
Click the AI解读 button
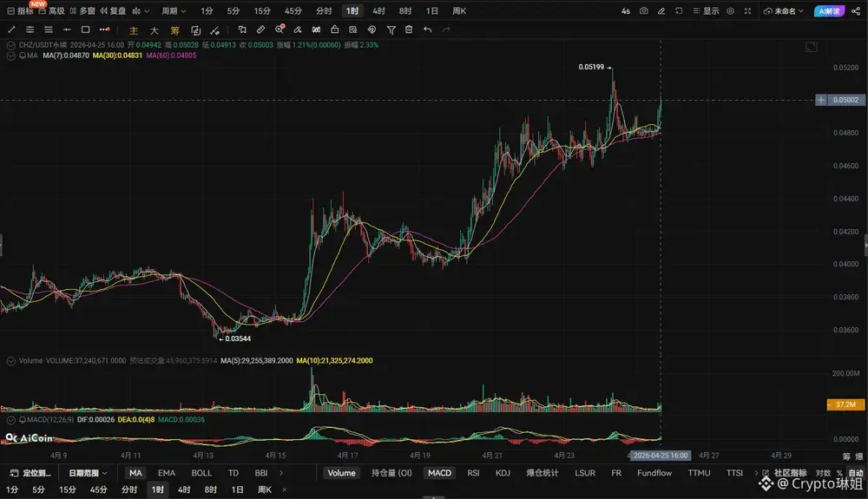tap(829, 11)
